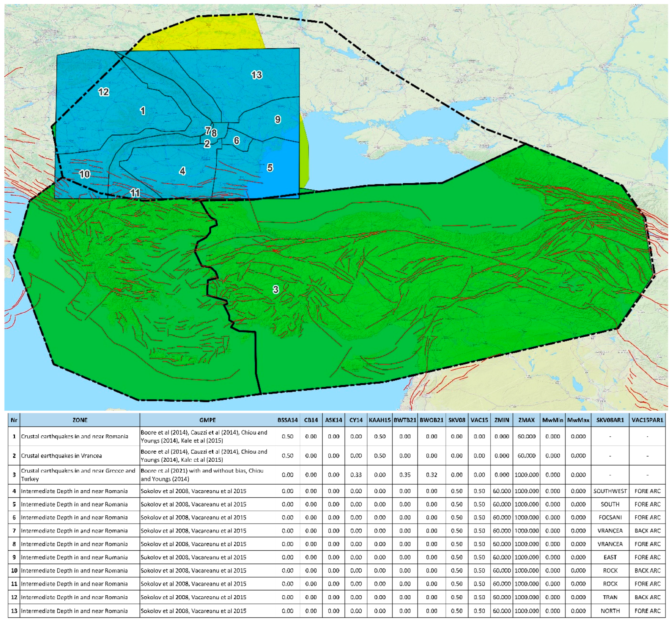
Task: Select the ZMAX column header
Action: (x=526, y=420)
